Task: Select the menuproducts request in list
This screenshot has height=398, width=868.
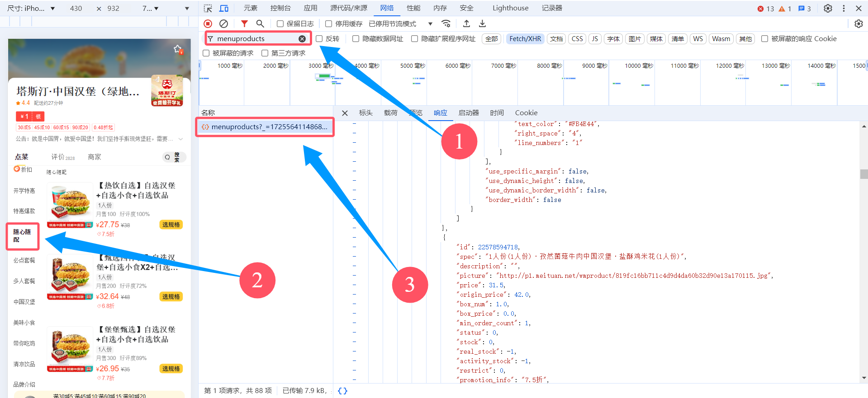Action: 269,127
